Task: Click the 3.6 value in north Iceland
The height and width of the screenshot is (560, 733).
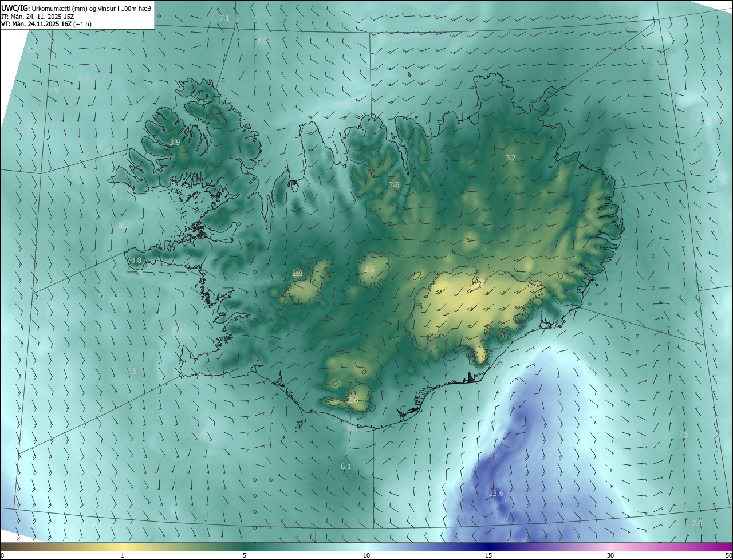Action: pyautogui.click(x=394, y=185)
